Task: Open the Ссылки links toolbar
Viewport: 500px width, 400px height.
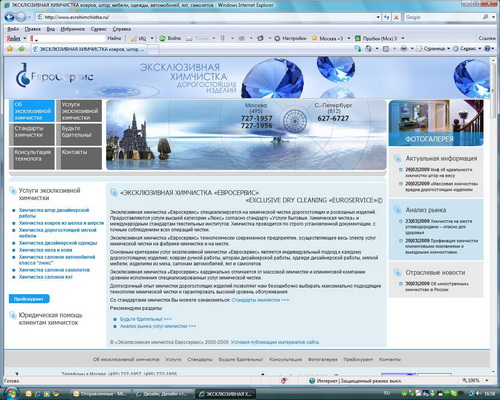Action: [x=487, y=39]
